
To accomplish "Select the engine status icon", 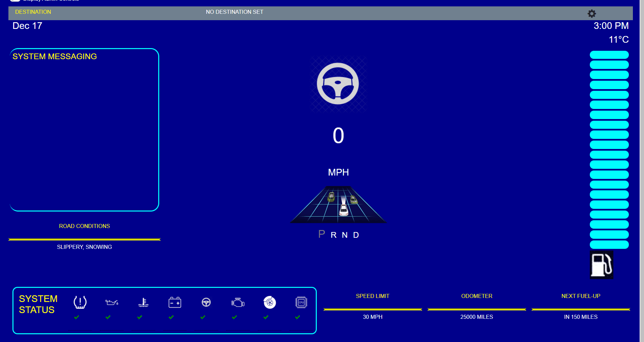I will 238,302.
